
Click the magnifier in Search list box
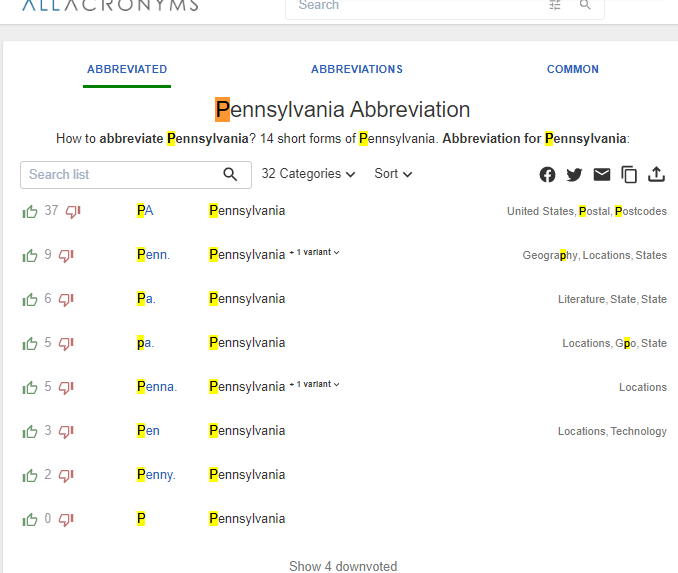pyautogui.click(x=230, y=175)
